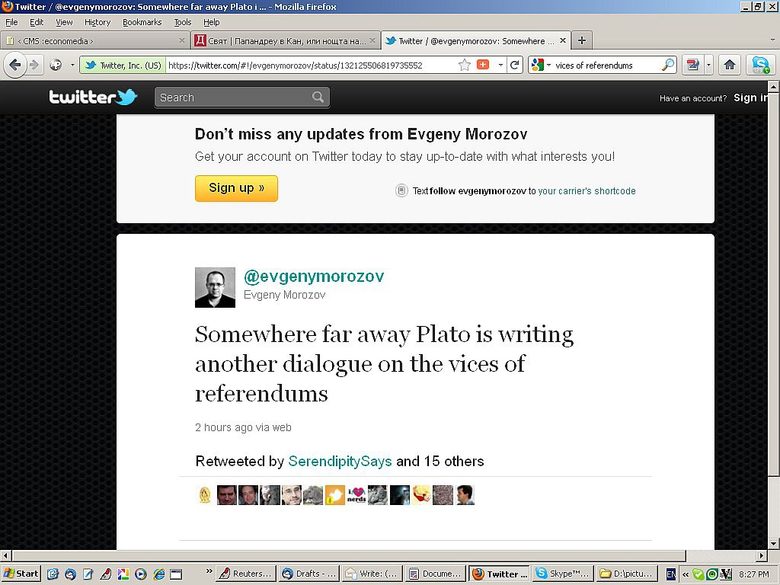The width and height of the screenshot is (780, 585).
Task: Open the View menu
Action: [64, 22]
